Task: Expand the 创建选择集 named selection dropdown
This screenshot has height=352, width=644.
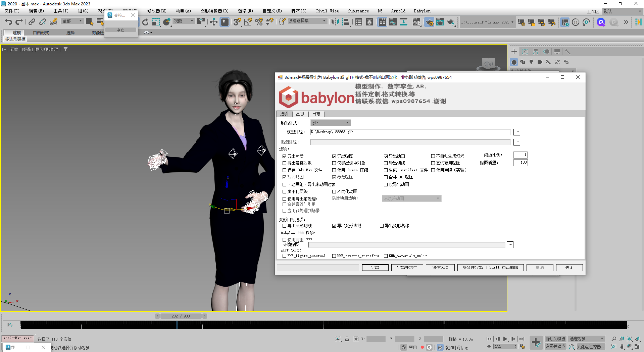Action: [307, 21]
